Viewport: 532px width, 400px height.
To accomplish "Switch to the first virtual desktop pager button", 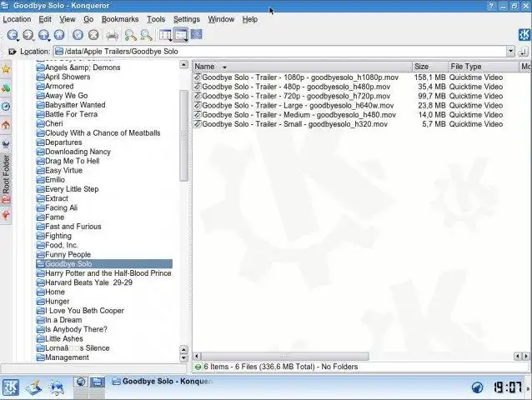I will 81,382.
